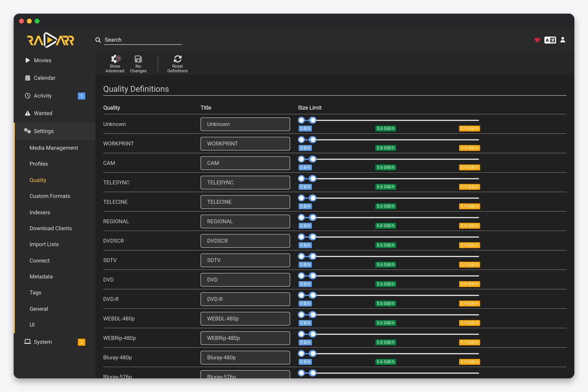588x392 pixels.
Task: Click the Settings gears icon
Action: tap(27, 131)
